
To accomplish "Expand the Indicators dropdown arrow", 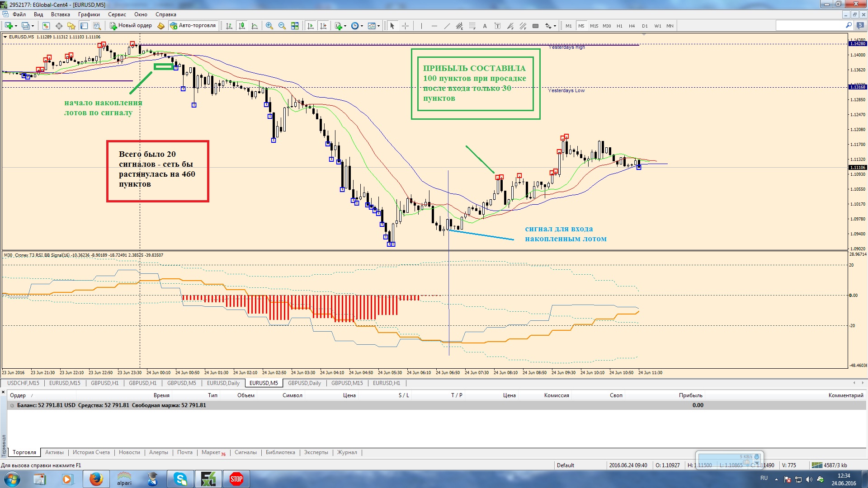I will (345, 26).
